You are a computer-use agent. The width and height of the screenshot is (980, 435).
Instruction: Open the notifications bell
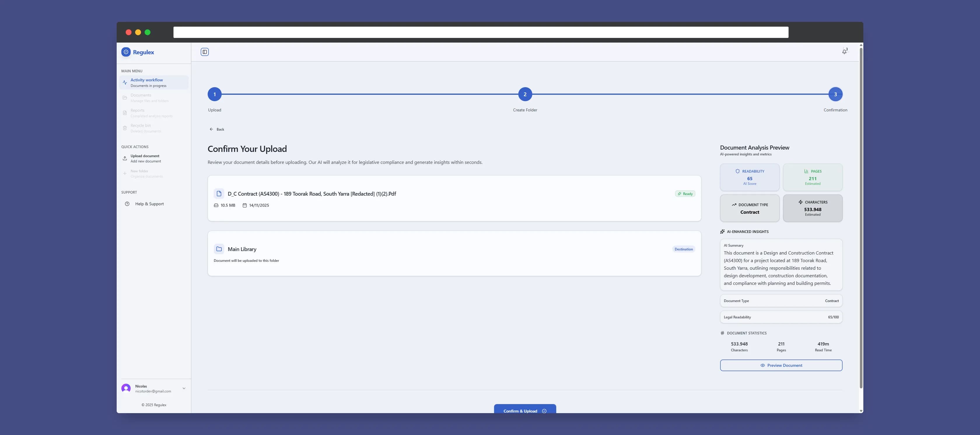[x=844, y=51]
